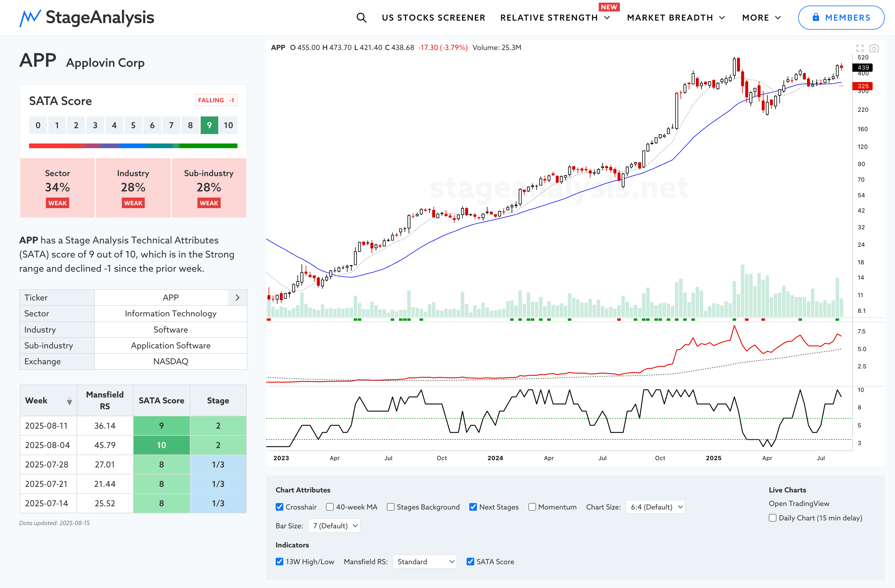Click SATA score box 5
895x588 pixels.
133,126
